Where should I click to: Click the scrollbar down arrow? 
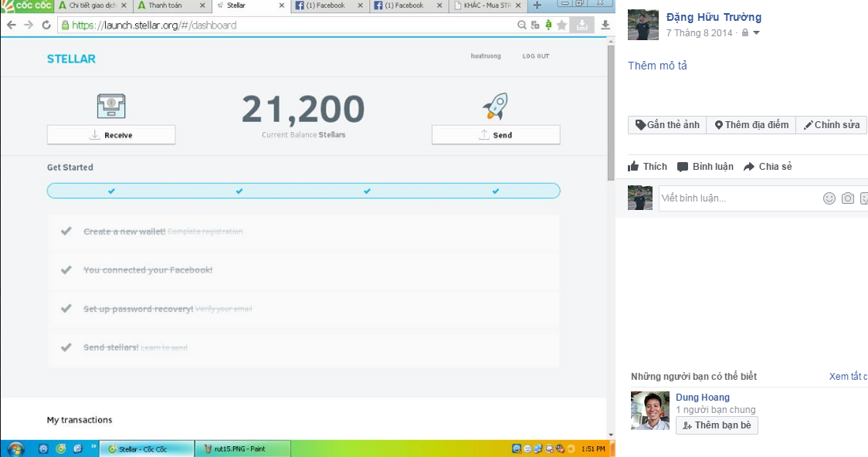pos(611,435)
